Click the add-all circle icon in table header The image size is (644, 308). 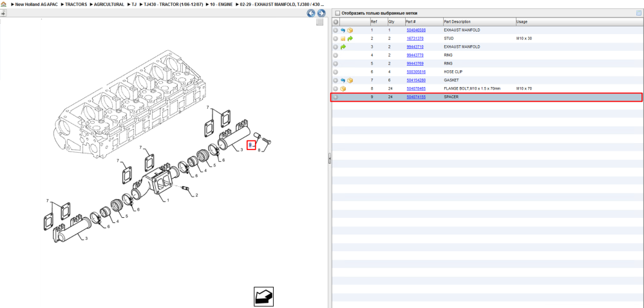coord(336,22)
